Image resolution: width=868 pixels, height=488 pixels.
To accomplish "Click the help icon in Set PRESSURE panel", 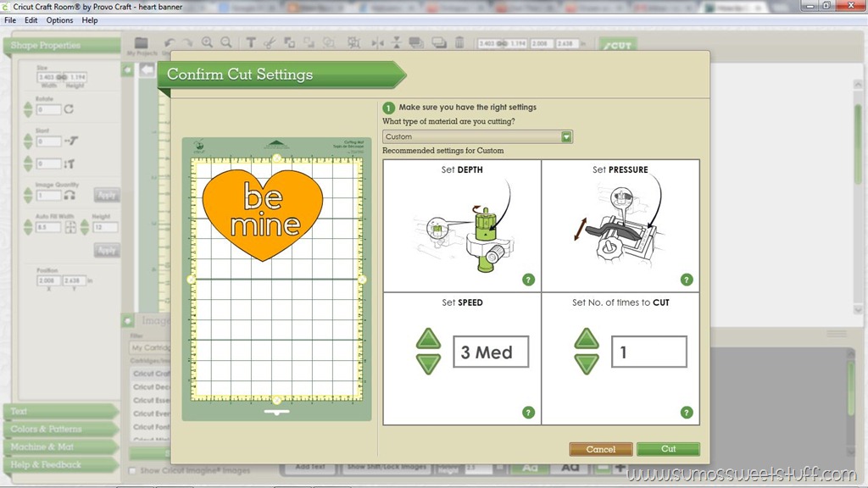I will click(x=687, y=280).
